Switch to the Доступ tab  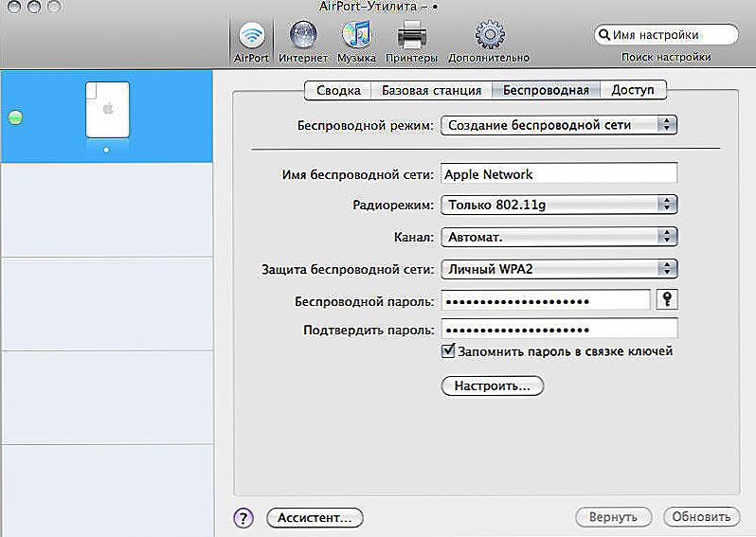coord(633,90)
